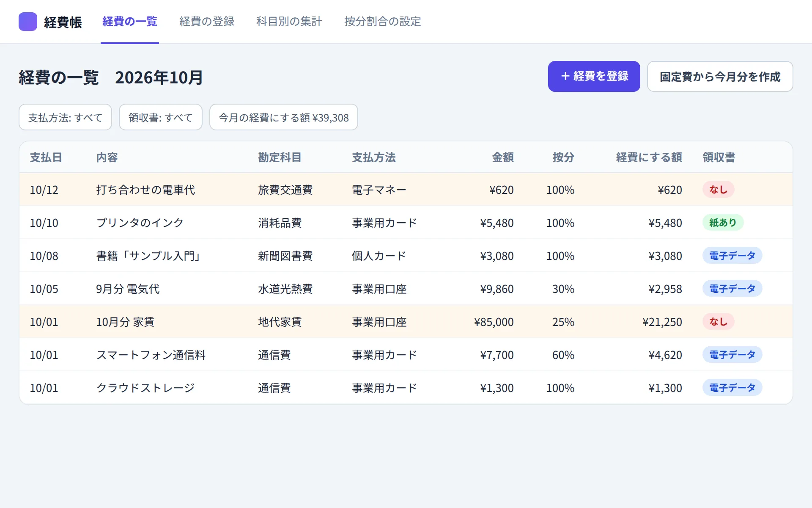
Task: Click the 水道光熱費 account cell
Action: pyautogui.click(x=285, y=289)
